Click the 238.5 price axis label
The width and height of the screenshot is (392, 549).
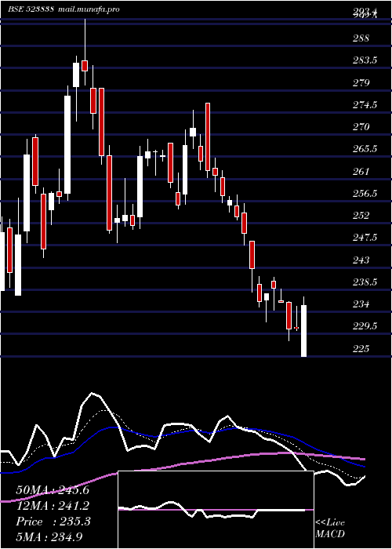coord(365,282)
